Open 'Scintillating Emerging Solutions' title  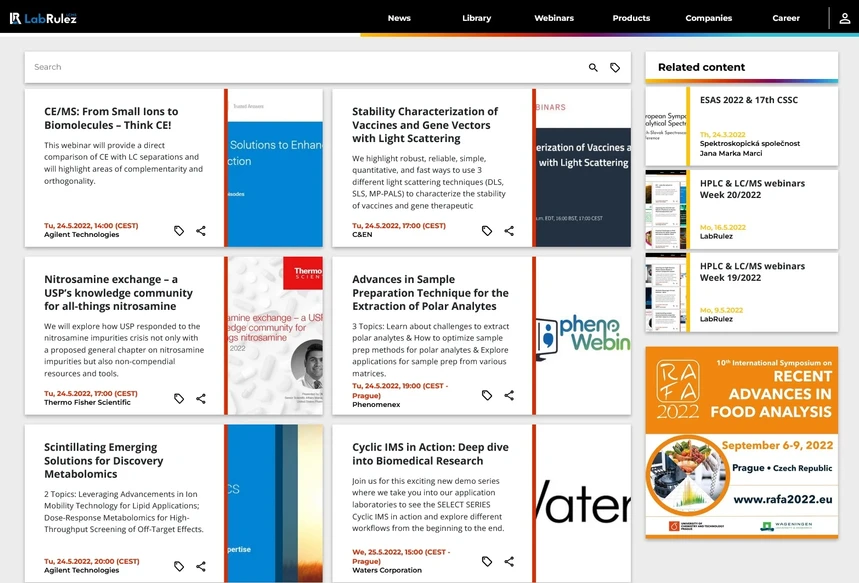(104, 460)
